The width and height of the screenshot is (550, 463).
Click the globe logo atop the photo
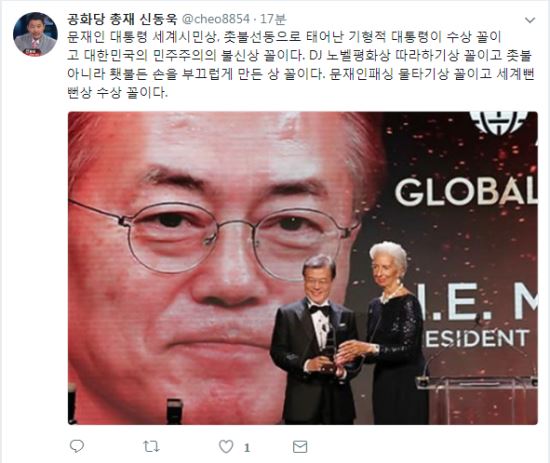pyautogui.click(x=498, y=123)
